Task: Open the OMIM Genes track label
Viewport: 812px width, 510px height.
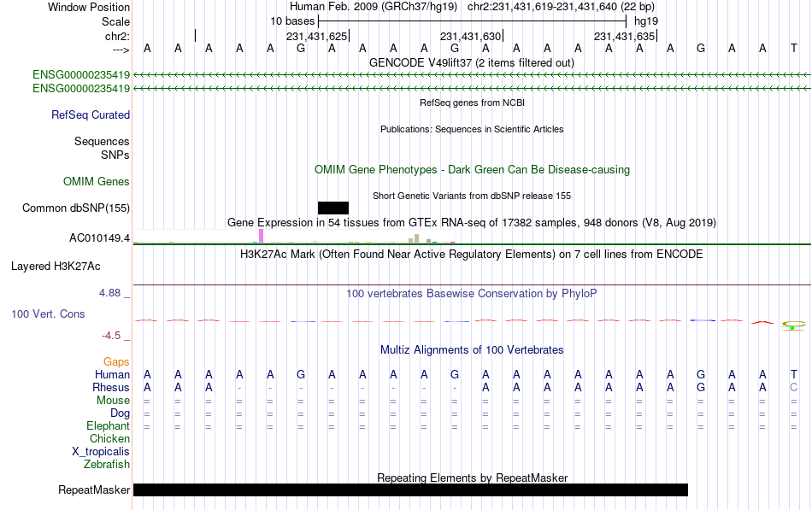Action: pos(97,182)
